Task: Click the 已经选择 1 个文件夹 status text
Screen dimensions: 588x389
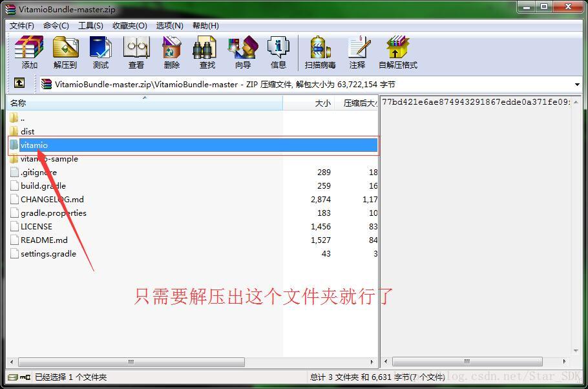Action: (x=71, y=377)
